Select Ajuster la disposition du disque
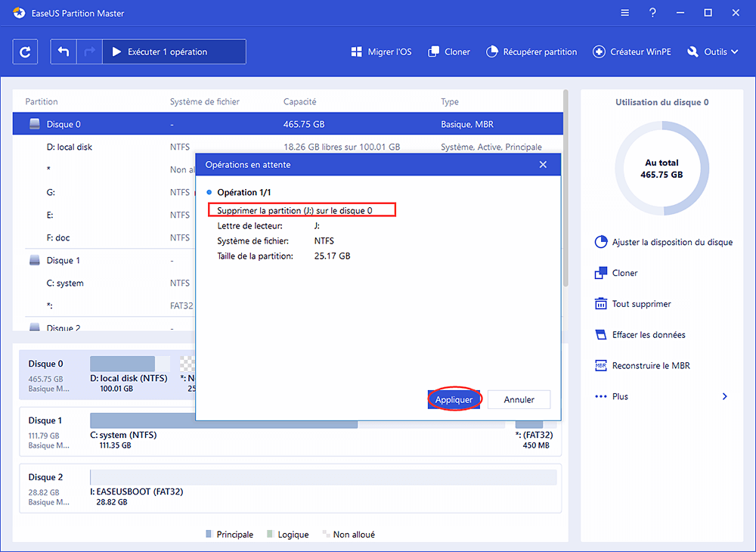This screenshot has height=552, width=756. pos(672,243)
